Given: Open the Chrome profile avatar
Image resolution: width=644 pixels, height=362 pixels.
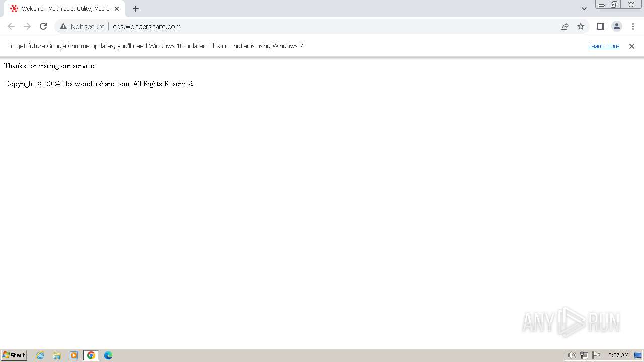Looking at the screenshot, I should click(617, 26).
